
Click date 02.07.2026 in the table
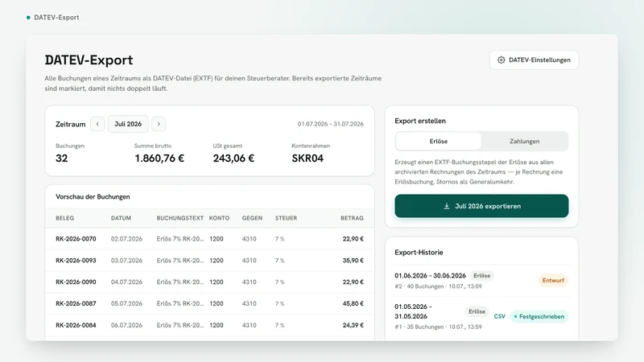[126, 239]
